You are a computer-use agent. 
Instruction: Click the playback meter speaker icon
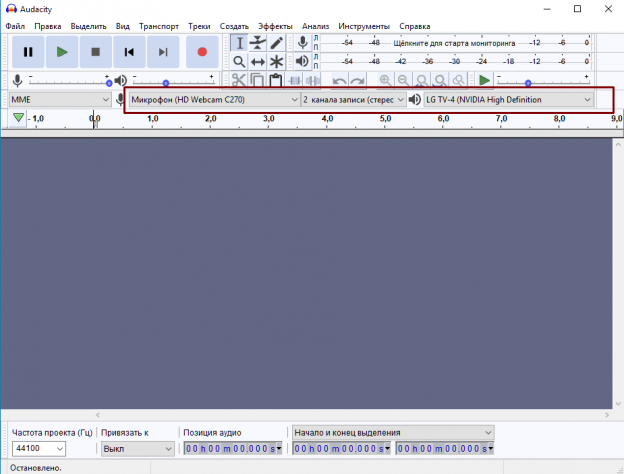click(302, 61)
